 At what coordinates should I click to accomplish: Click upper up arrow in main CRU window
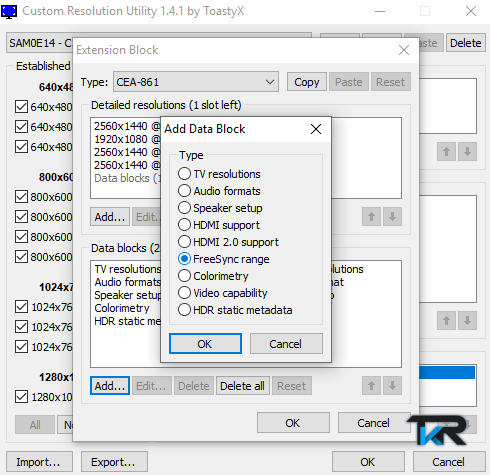(x=446, y=152)
